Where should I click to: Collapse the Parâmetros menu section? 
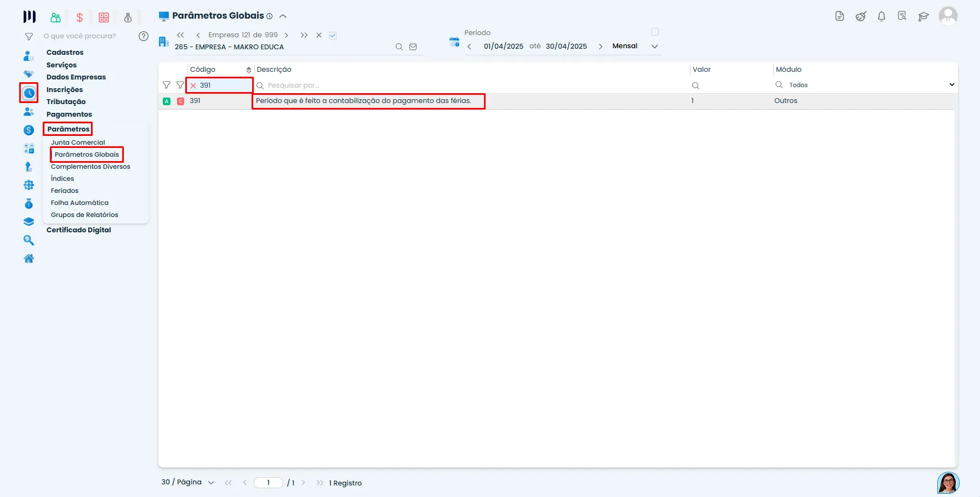68,129
